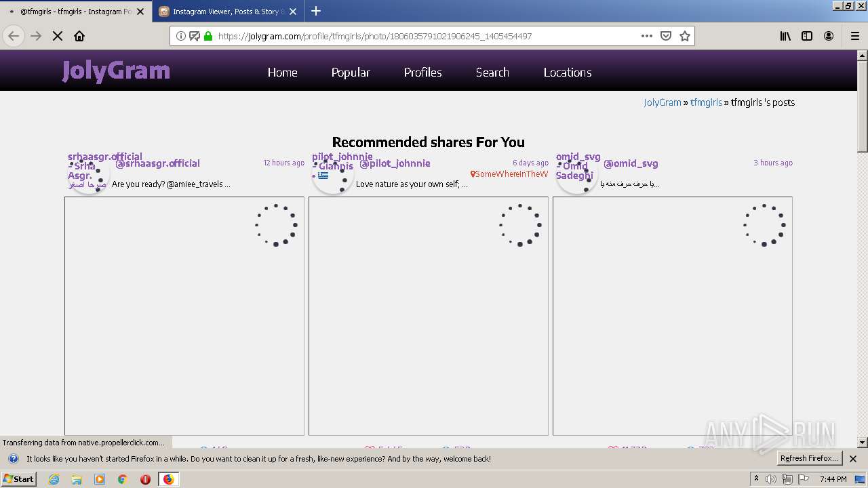The image size is (868, 488).
Task: Switch to Instagram Viewer, Posts & Story tab
Action: tap(229, 12)
